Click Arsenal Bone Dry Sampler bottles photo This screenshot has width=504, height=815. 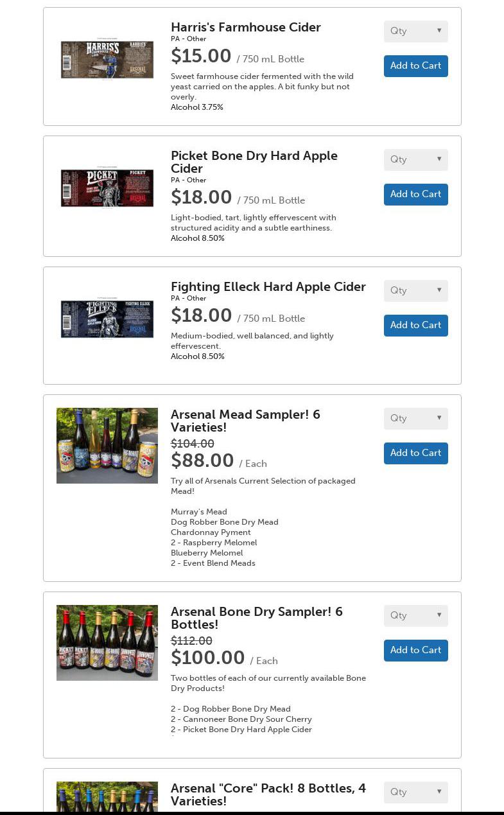click(107, 642)
